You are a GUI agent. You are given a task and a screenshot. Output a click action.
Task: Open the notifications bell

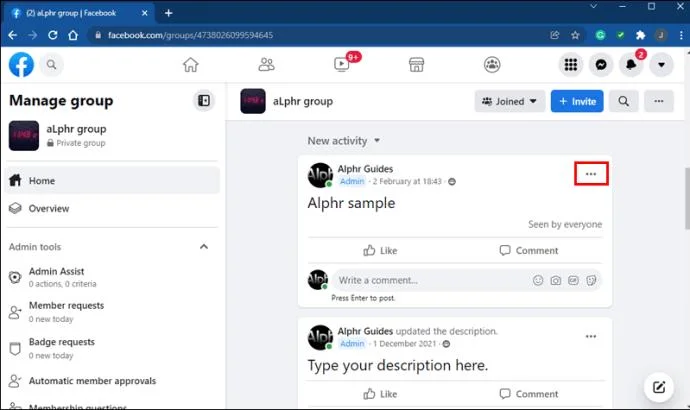(x=631, y=65)
